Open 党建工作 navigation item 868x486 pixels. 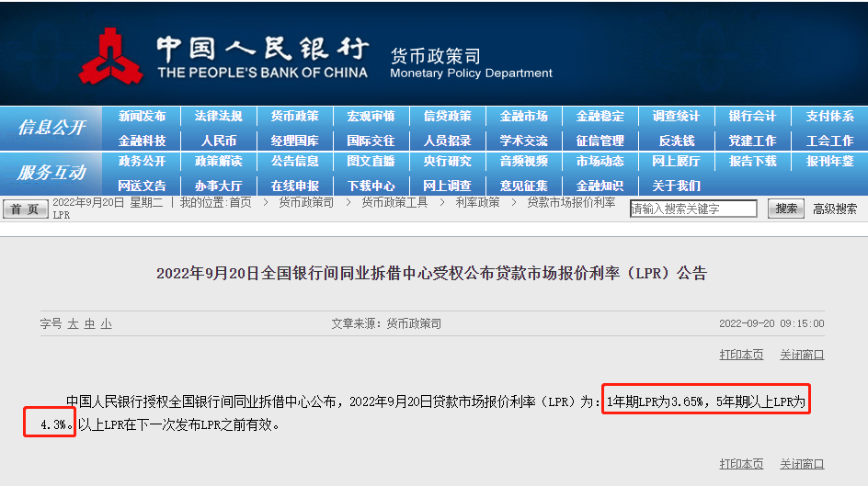click(x=752, y=141)
